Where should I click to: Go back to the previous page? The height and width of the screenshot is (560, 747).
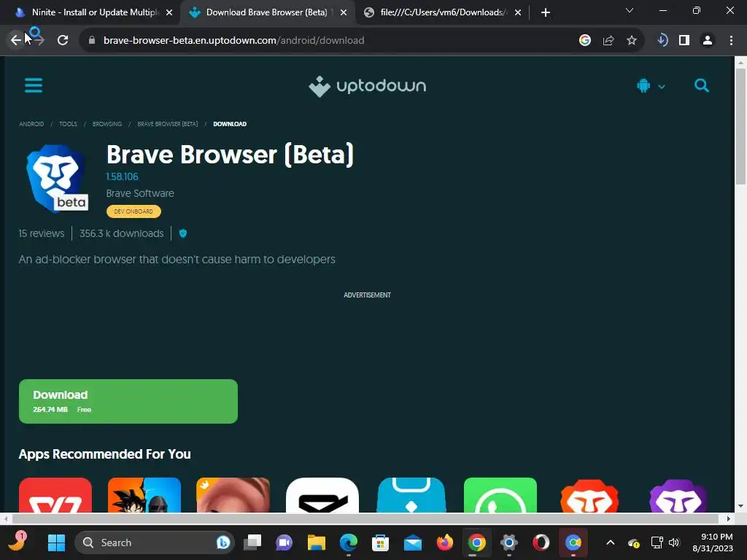point(16,40)
